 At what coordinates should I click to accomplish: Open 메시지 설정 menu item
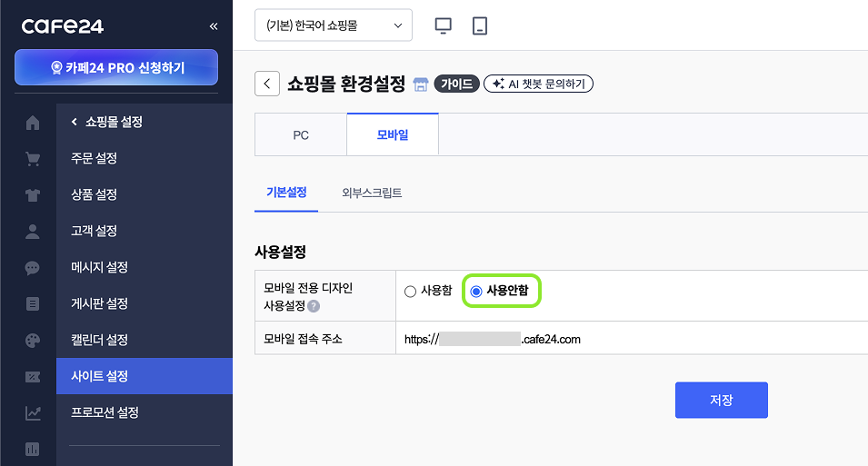144,267
